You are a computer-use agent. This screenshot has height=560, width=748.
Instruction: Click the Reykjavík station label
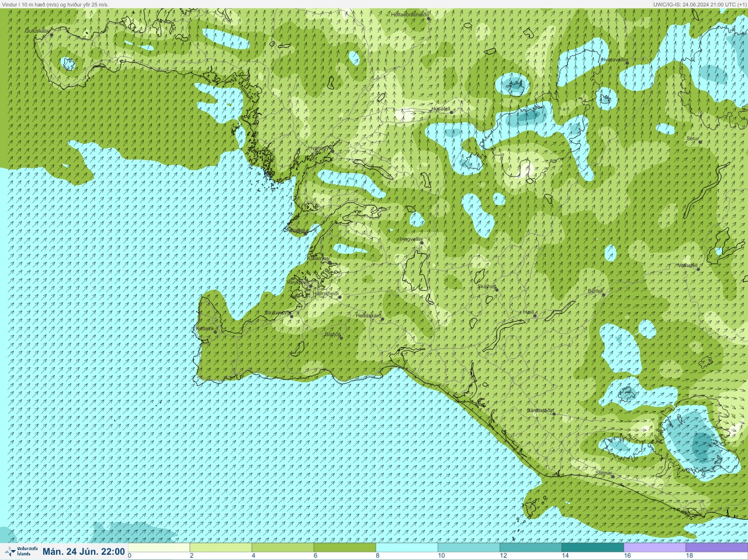pos(298,282)
